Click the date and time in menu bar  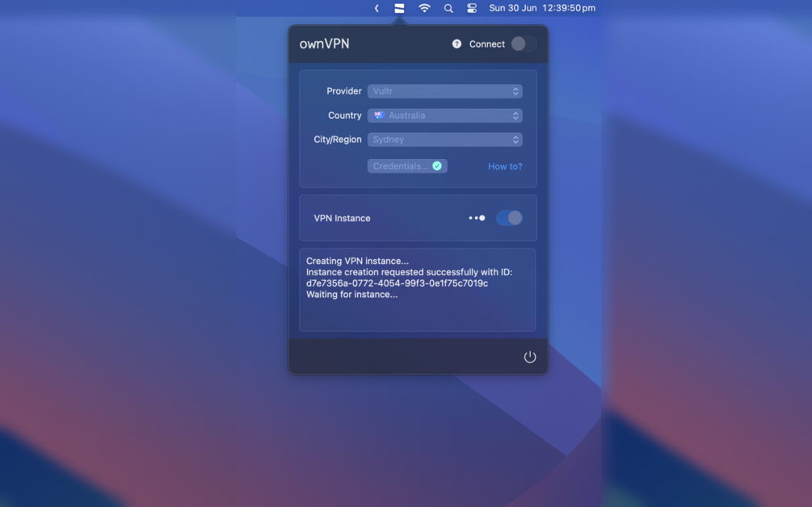coord(542,8)
